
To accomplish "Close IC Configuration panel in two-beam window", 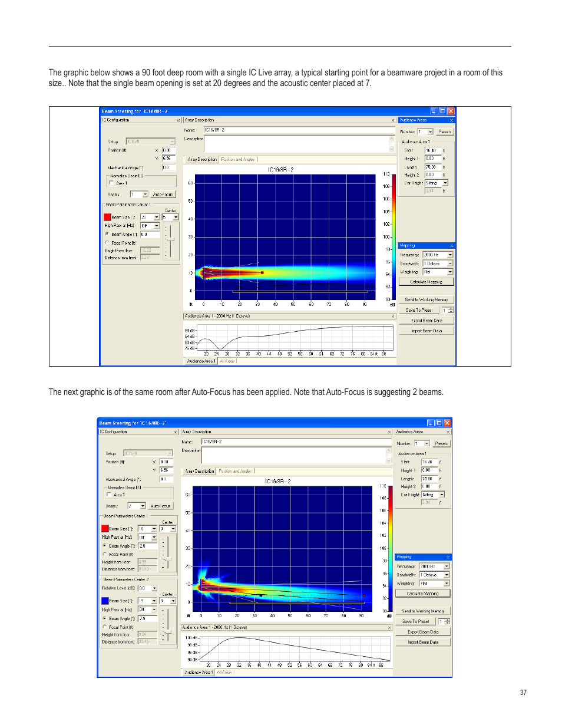I will pyautogui.click(x=176, y=432).
